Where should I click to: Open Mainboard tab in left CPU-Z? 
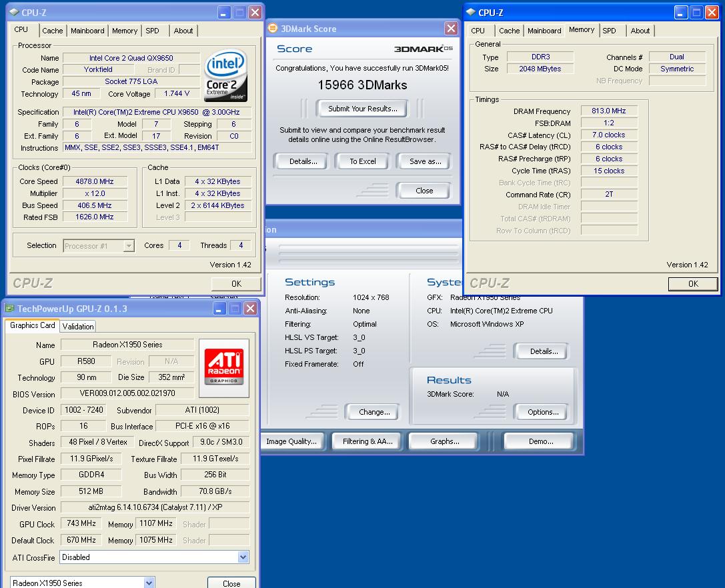click(87, 31)
